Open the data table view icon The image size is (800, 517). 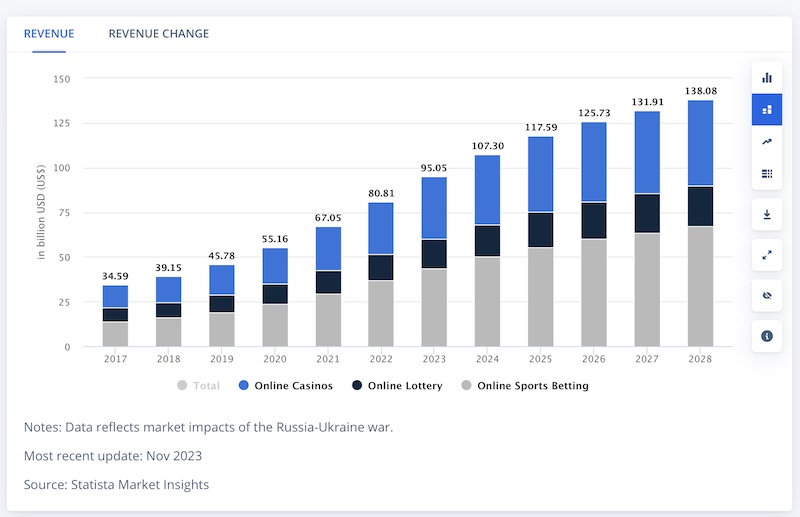pyautogui.click(x=767, y=174)
